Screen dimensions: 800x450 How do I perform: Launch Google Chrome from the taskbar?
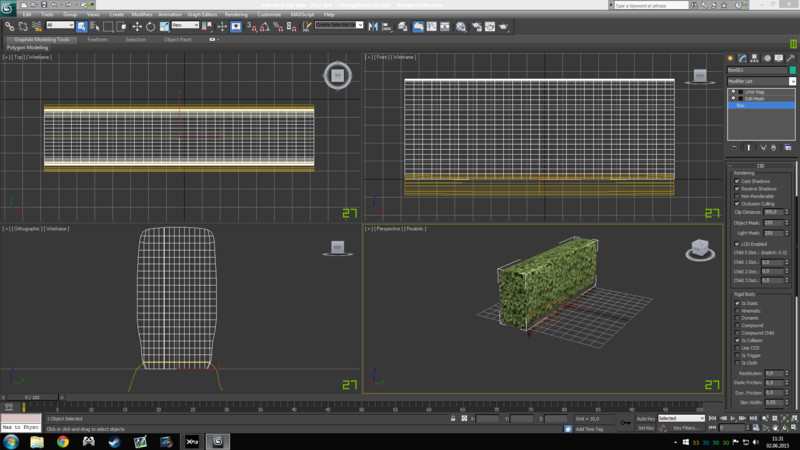[x=62, y=440]
